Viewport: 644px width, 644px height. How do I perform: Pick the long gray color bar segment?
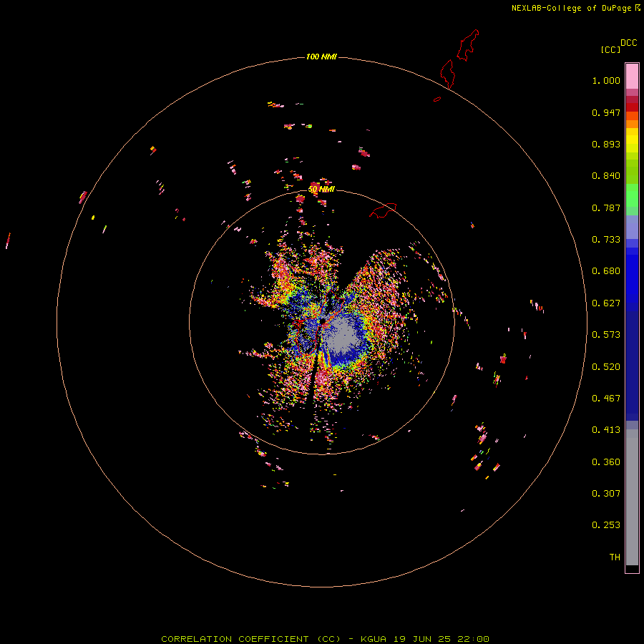(x=632, y=501)
